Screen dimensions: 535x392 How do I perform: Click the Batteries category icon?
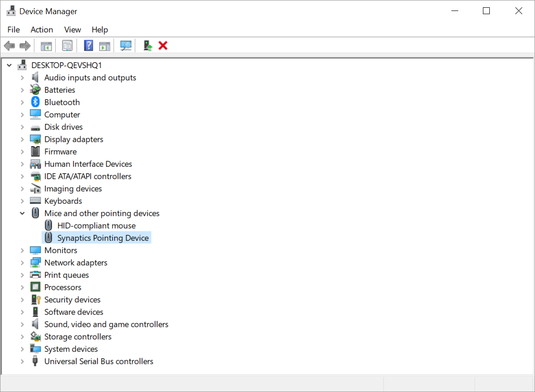[x=35, y=90]
